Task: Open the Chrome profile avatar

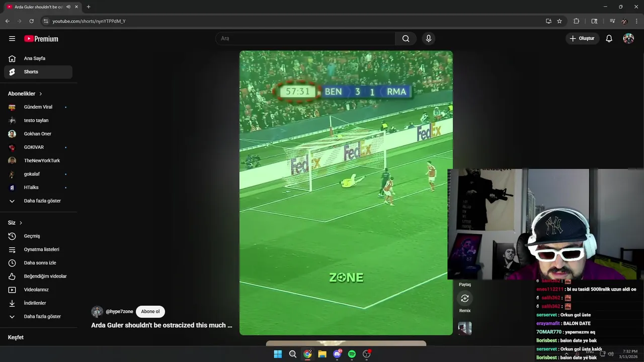Action: [x=624, y=21]
